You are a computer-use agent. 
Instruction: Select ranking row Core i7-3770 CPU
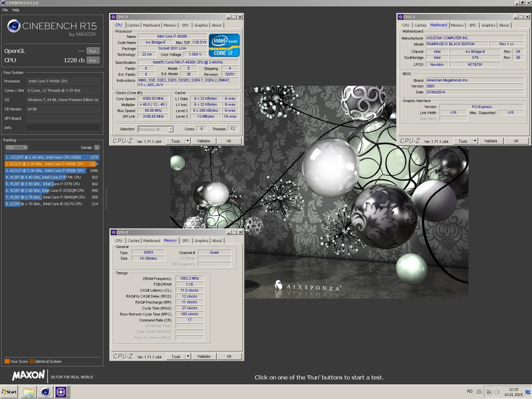pyautogui.click(x=52, y=184)
